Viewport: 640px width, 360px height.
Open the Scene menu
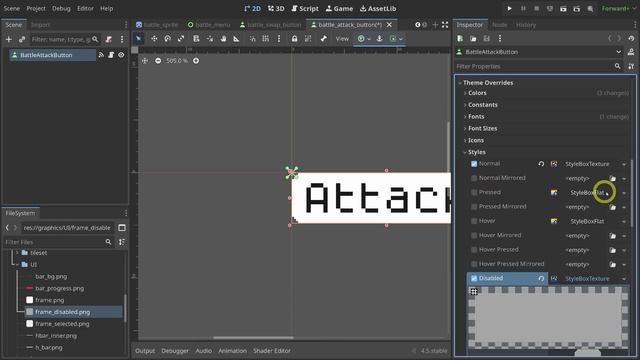pos(11,9)
